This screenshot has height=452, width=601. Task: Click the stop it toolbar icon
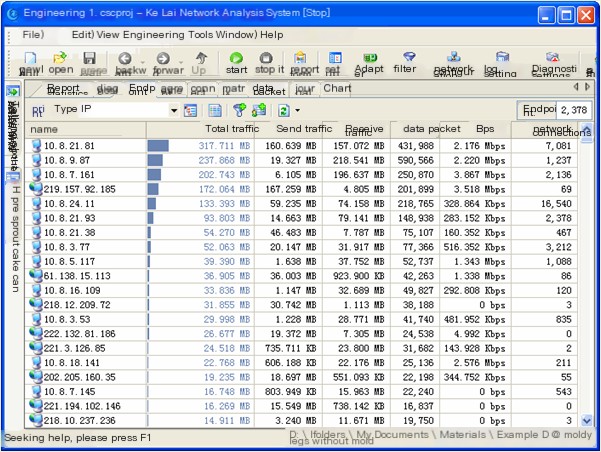tap(266, 58)
